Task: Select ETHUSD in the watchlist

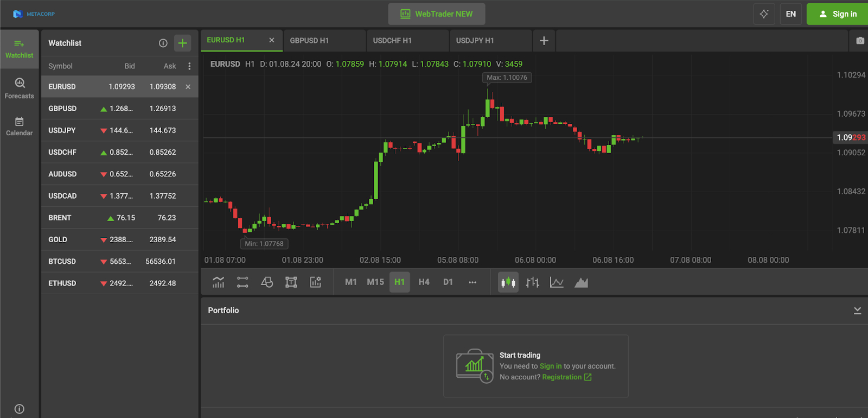Action: pos(120,283)
